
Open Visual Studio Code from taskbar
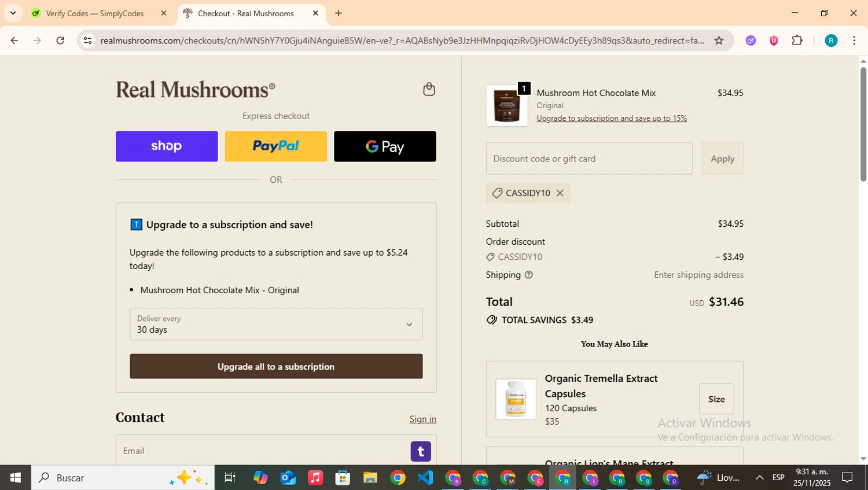[425, 478]
